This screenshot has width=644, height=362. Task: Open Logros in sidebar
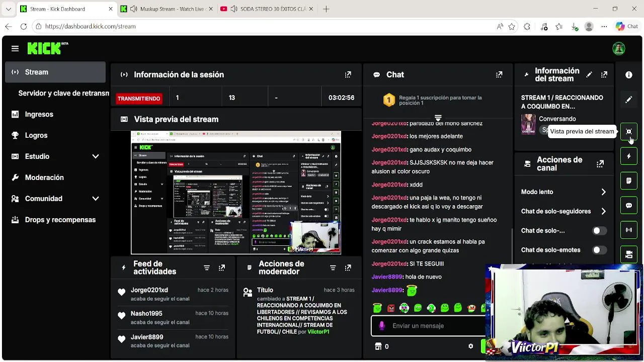point(55,135)
